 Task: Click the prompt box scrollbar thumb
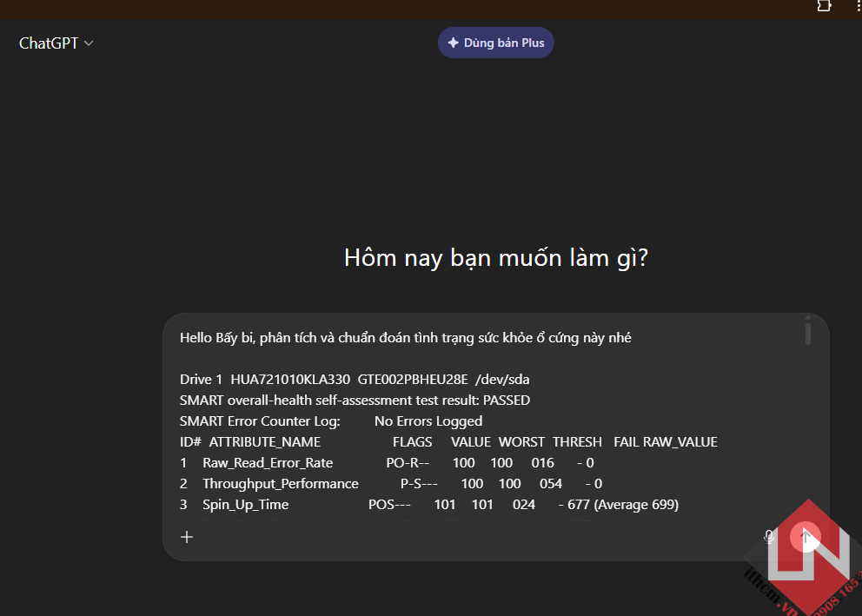pyautogui.click(x=807, y=334)
